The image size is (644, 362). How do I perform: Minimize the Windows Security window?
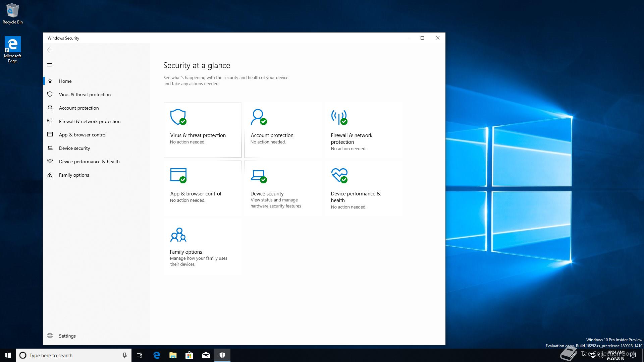[407, 38]
